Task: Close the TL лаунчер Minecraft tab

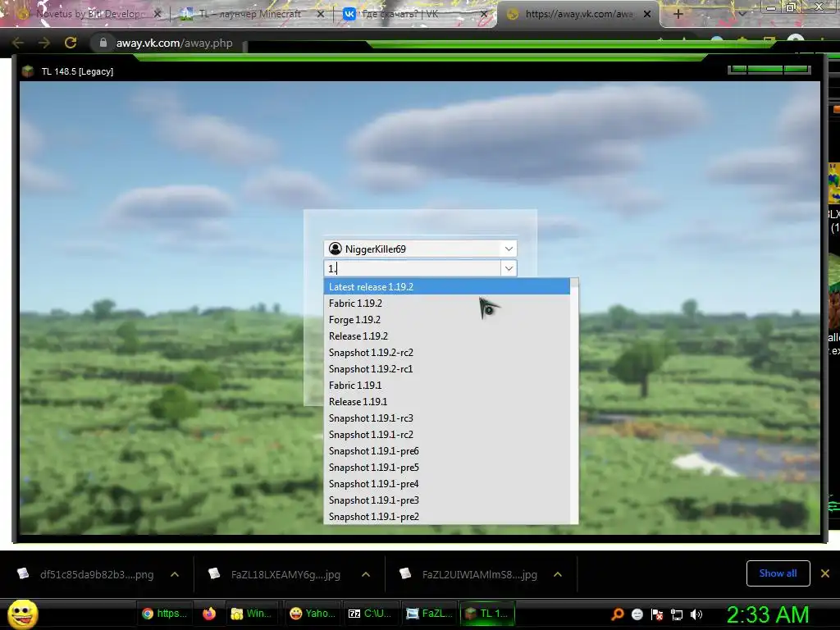Action: [321, 14]
